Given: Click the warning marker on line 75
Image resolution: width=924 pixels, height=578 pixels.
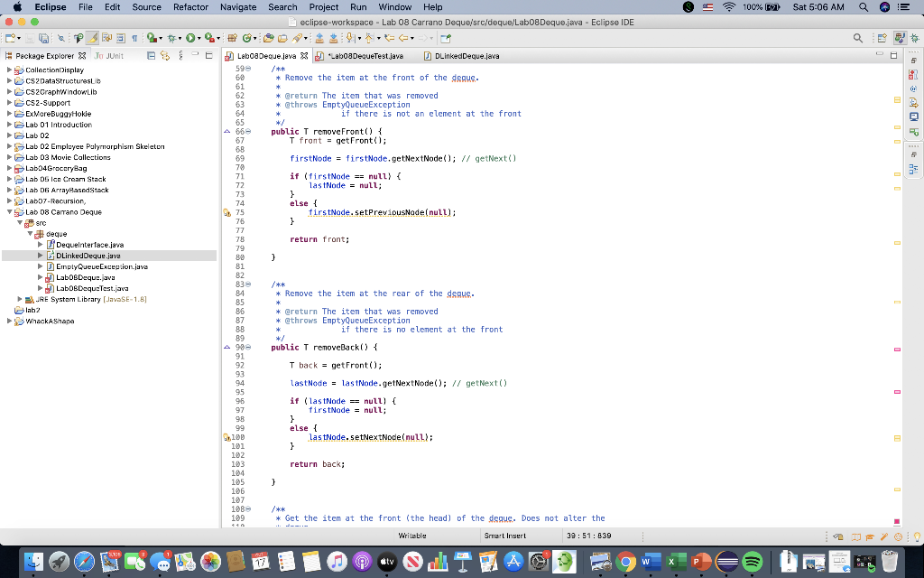Looking at the screenshot, I should point(227,213).
